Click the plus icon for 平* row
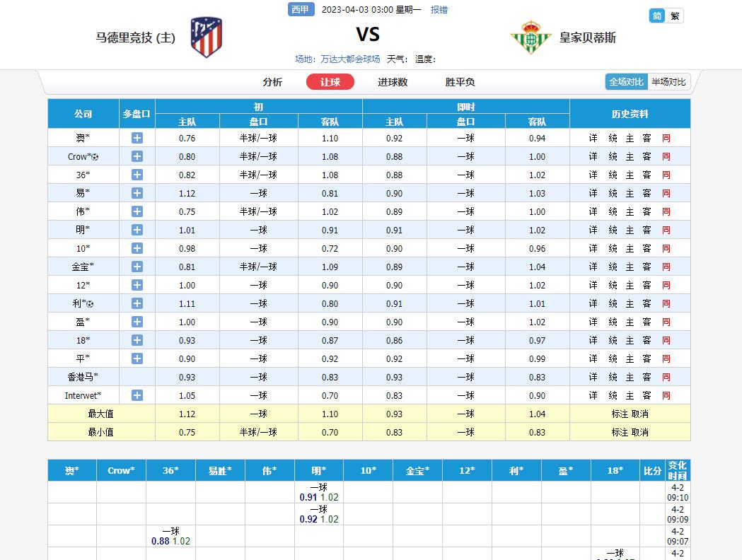Viewport: 742px width, 560px height. pyautogui.click(x=137, y=358)
